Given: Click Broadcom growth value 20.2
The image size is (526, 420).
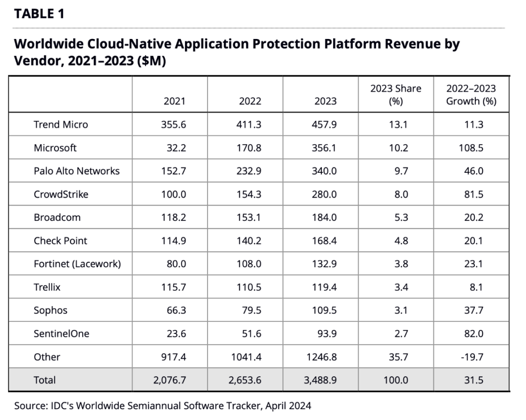Looking at the screenshot, I should (x=474, y=217).
